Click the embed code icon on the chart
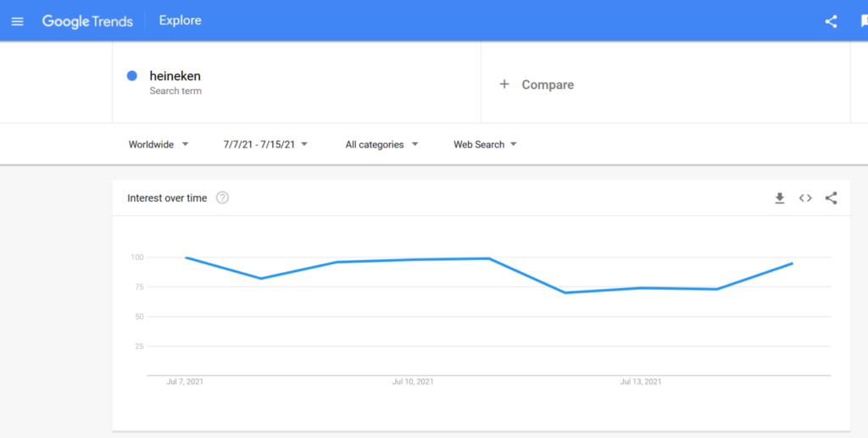This screenshot has width=868, height=438. click(x=805, y=198)
